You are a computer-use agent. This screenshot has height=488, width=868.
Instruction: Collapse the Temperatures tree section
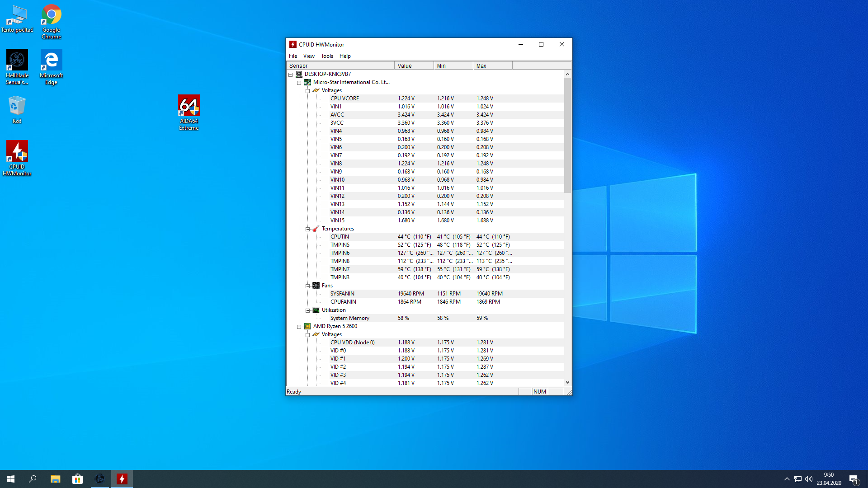point(307,229)
